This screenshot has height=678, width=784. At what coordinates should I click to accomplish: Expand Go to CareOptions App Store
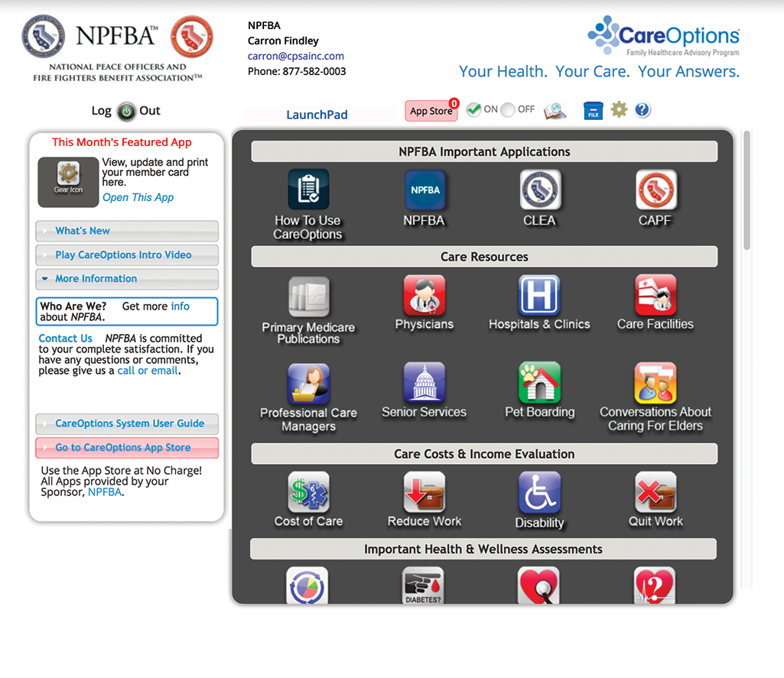coord(127,448)
